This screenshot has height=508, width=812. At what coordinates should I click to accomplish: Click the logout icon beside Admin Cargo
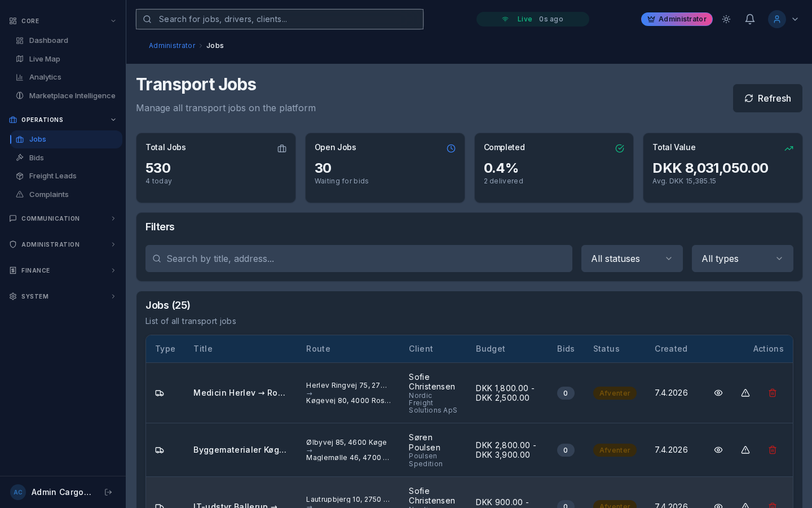(x=108, y=492)
